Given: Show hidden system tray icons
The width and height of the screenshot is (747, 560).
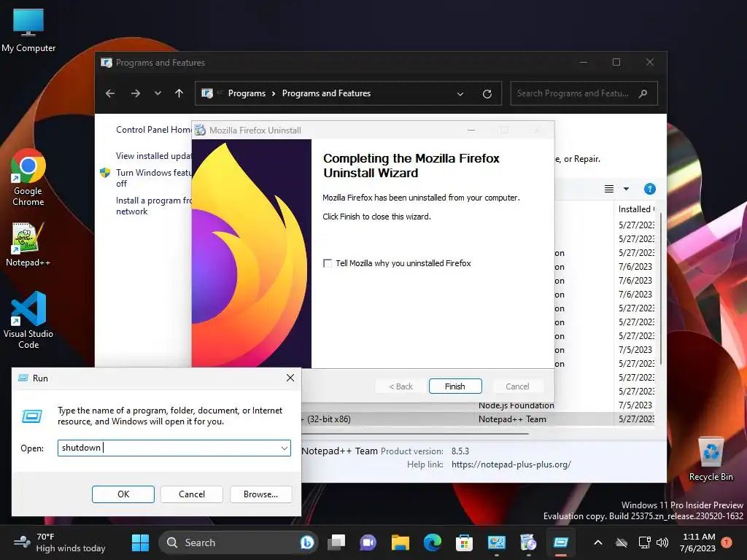Looking at the screenshot, I should pos(598,542).
